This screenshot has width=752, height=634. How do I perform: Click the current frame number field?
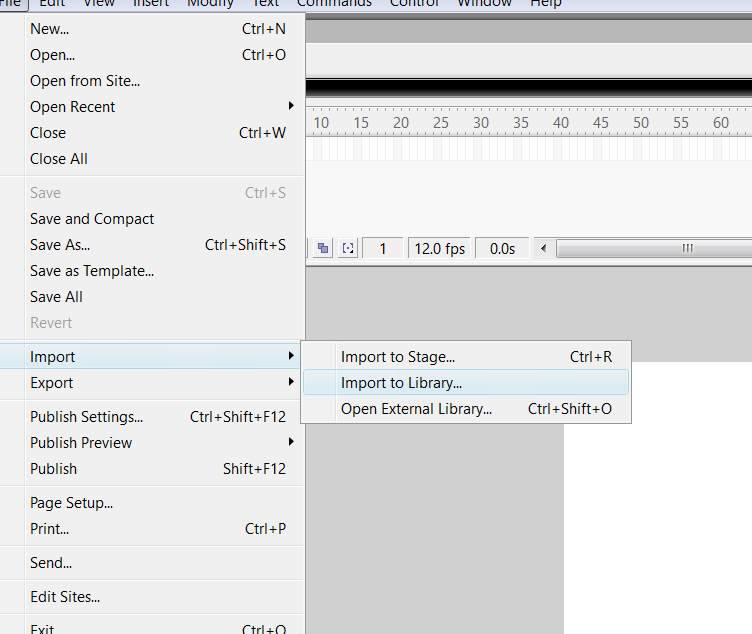383,249
